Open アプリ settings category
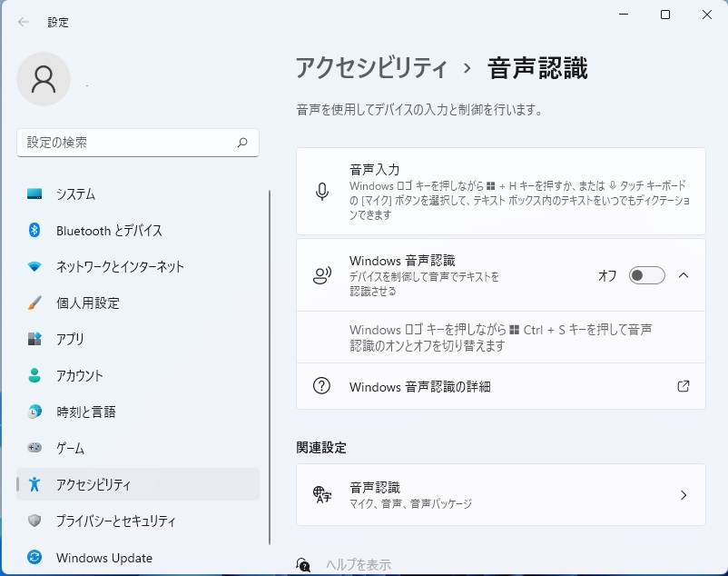The image size is (728, 576). tap(138, 339)
